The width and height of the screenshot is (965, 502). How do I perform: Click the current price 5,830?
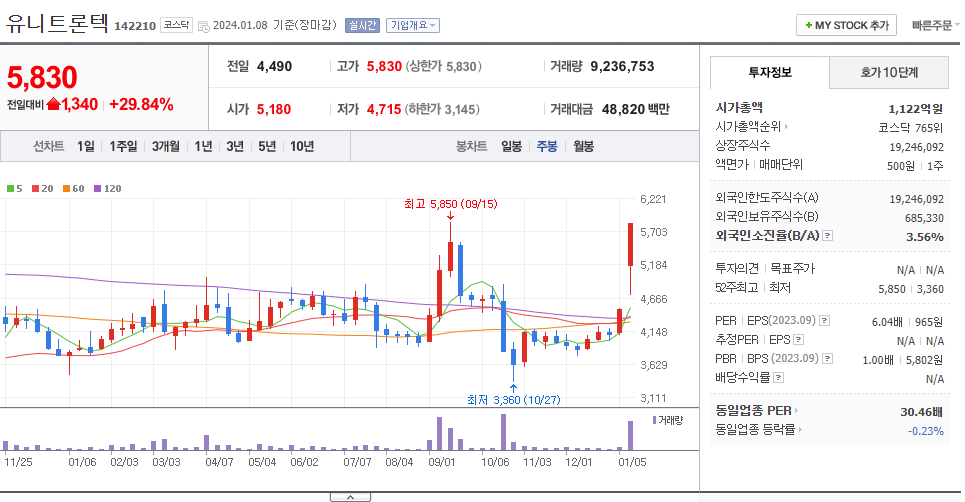(x=42, y=78)
